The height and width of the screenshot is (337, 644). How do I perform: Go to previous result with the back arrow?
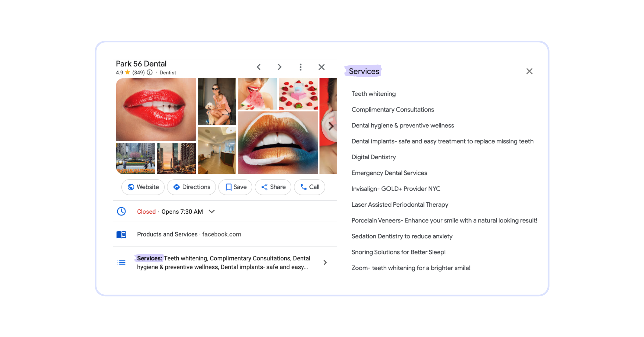258,67
